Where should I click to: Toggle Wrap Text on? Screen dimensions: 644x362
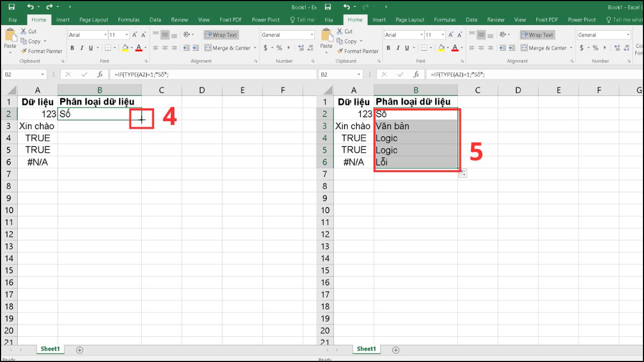(220, 34)
